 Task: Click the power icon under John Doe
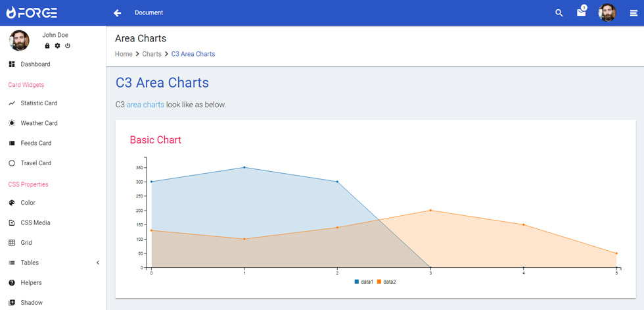point(68,45)
